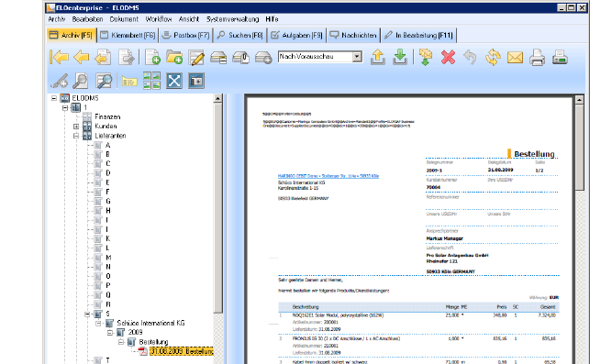Screen dimensions: 590x364
Task: Open the Nach Vorausschau dropdown
Action: point(357,57)
